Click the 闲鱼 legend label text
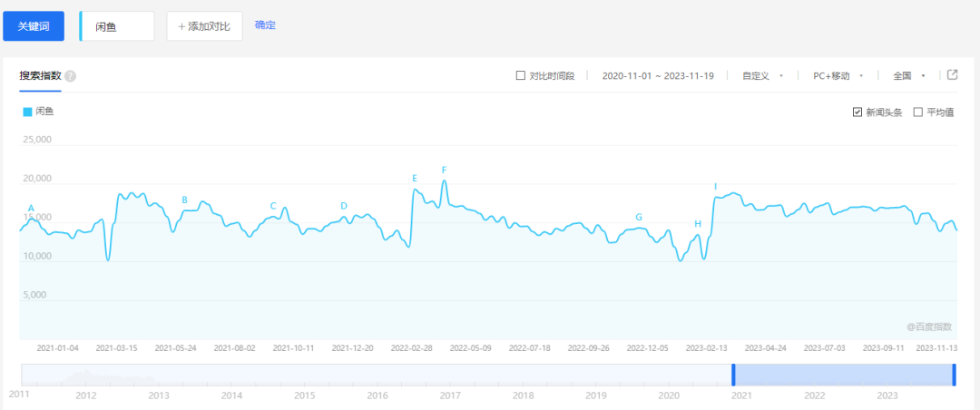This screenshot has width=980, height=410. tap(44, 112)
